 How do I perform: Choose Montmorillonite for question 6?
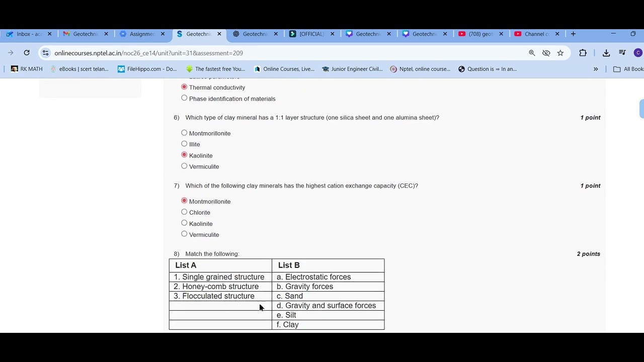[184, 133]
